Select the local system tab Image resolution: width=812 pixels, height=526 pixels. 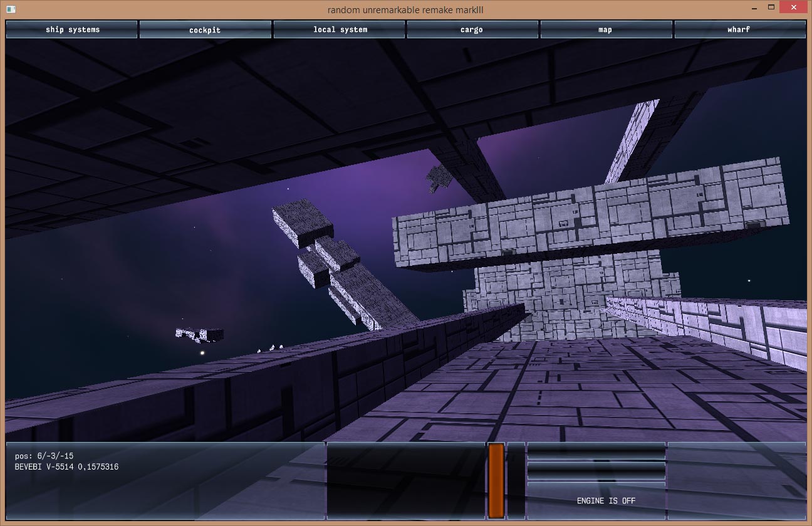(x=340, y=29)
